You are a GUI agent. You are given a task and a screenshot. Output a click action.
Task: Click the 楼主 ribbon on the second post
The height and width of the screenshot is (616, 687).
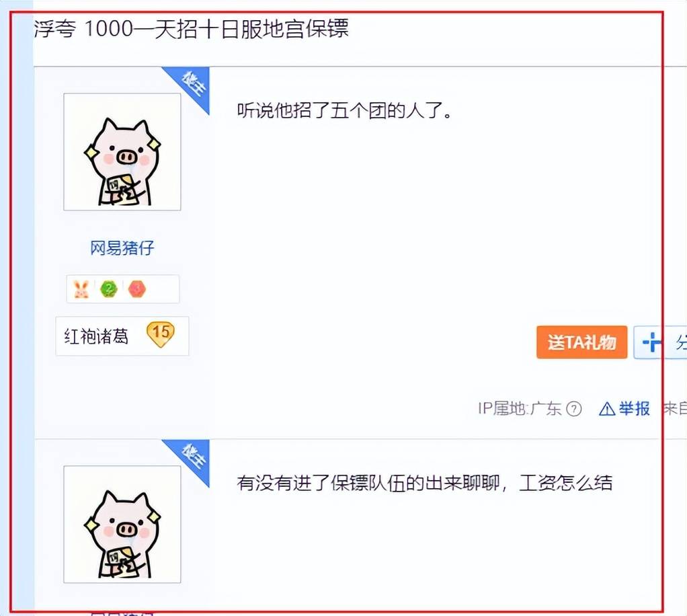click(192, 457)
